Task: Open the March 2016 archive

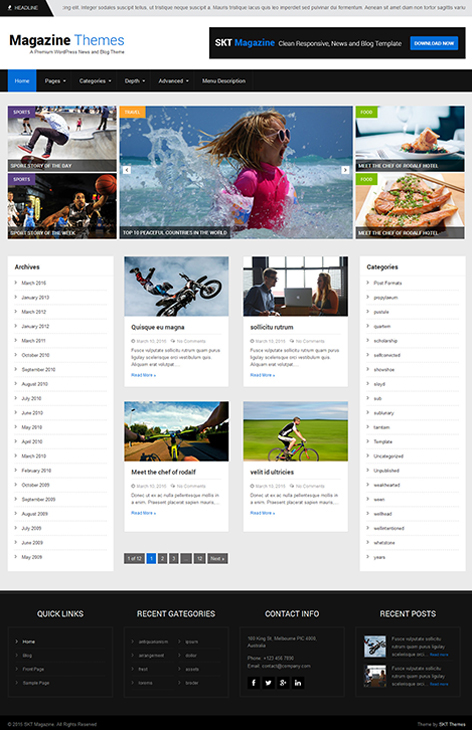Action: click(34, 283)
